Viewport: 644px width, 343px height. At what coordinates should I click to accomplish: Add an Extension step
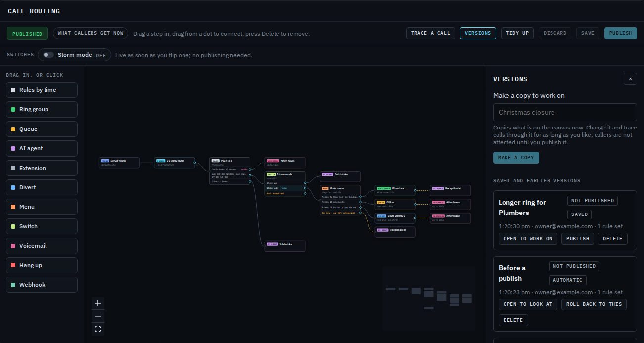click(42, 168)
